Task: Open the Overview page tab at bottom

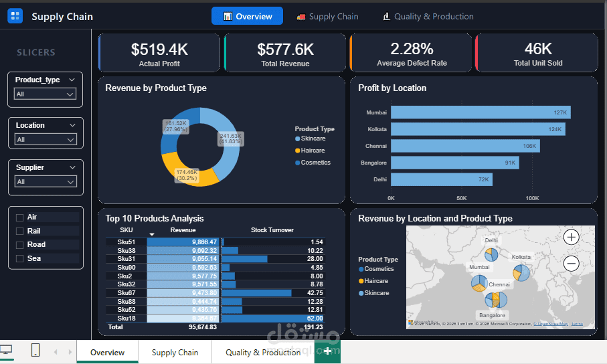Action: pyautogui.click(x=107, y=353)
